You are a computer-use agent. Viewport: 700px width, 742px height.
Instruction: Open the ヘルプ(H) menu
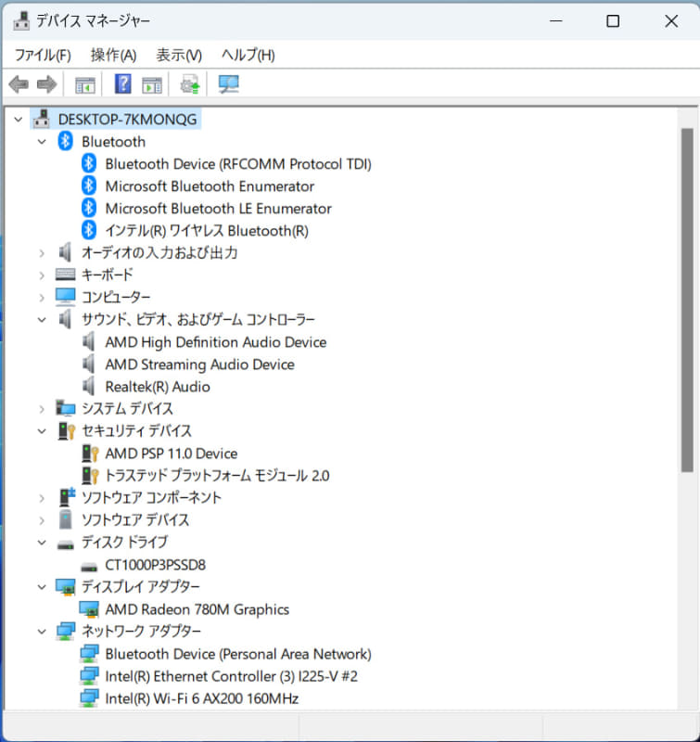pos(248,55)
